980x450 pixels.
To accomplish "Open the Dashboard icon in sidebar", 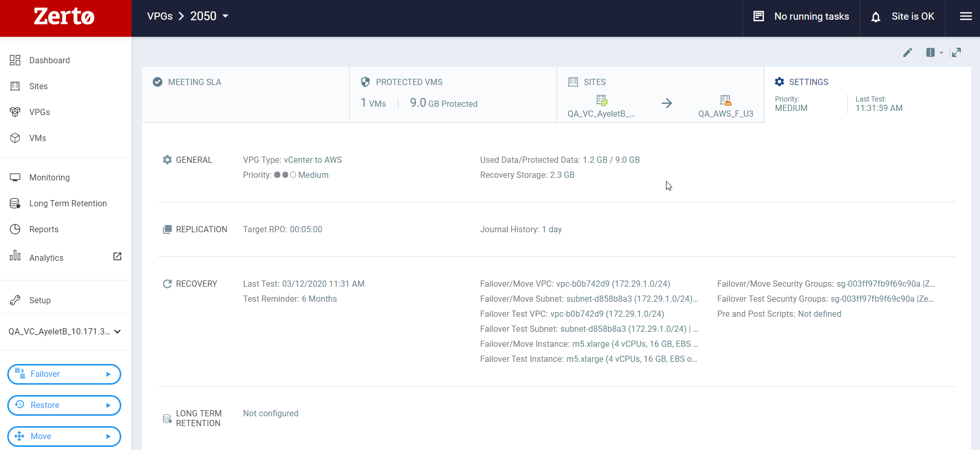I will point(15,60).
